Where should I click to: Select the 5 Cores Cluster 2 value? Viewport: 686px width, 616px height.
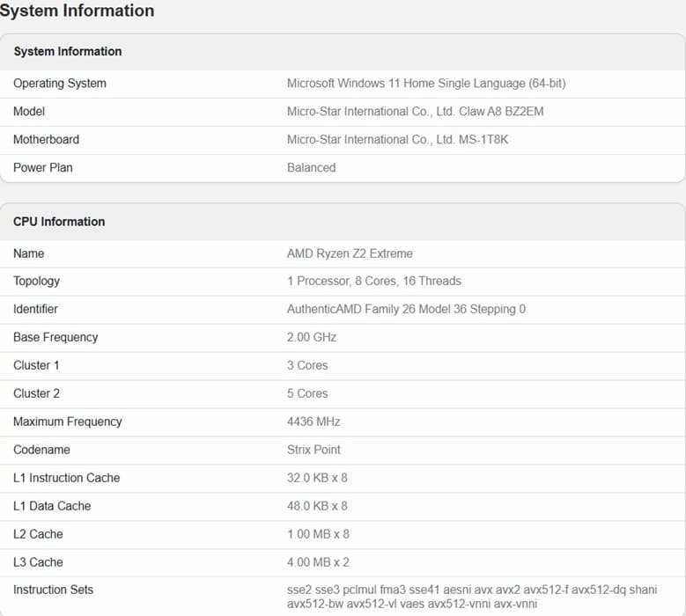pos(307,393)
